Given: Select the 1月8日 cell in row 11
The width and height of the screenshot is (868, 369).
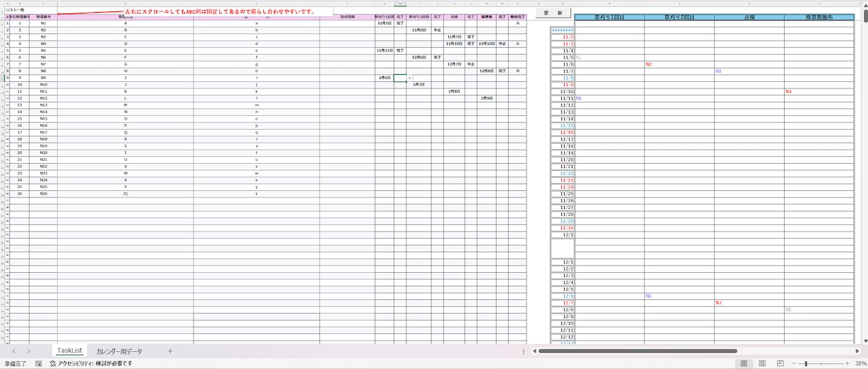Looking at the screenshot, I should click(x=454, y=91).
